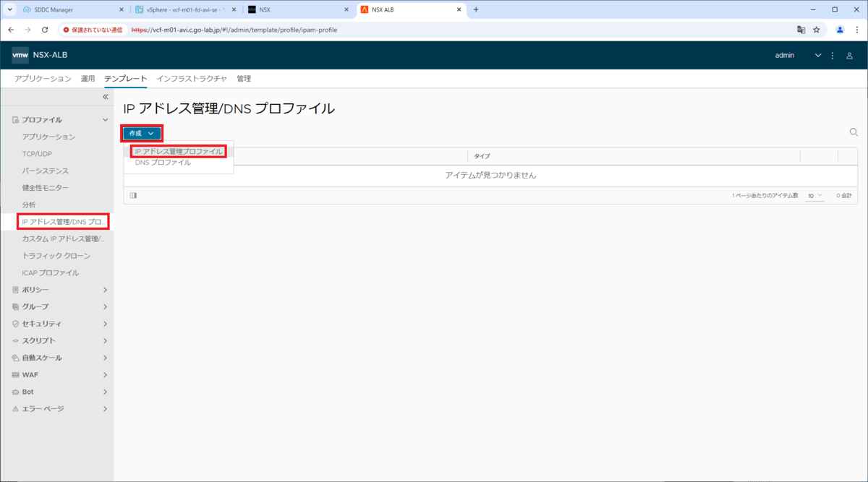Select IP アドレス管理プロファイル menu item
This screenshot has height=482, width=868.
tap(179, 152)
